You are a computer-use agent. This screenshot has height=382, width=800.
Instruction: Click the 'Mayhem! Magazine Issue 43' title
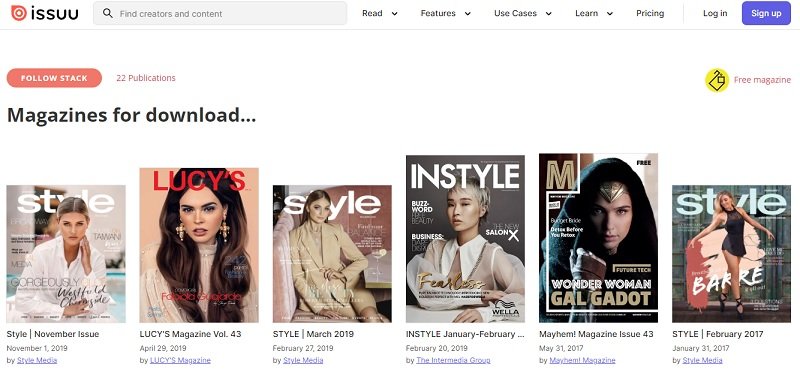coord(596,334)
